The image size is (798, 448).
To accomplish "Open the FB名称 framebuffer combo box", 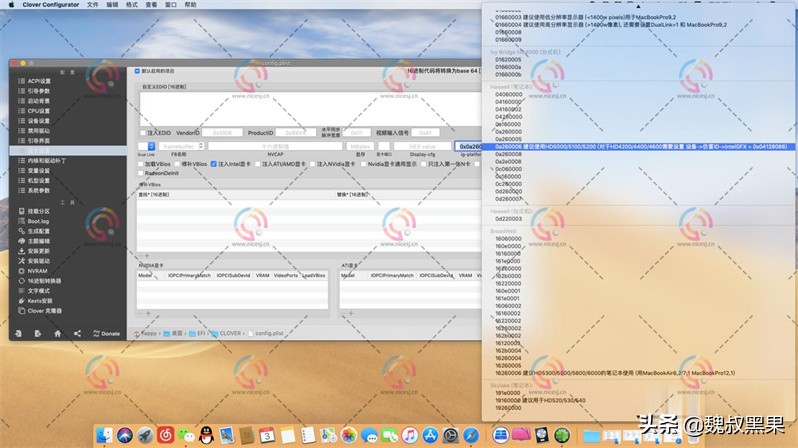I will pos(182,146).
